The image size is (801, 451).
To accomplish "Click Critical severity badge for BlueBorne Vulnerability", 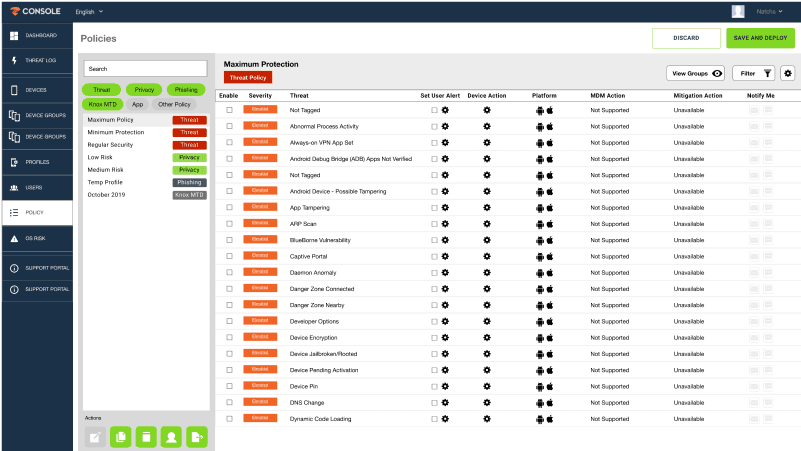I will pyautogui.click(x=259, y=240).
